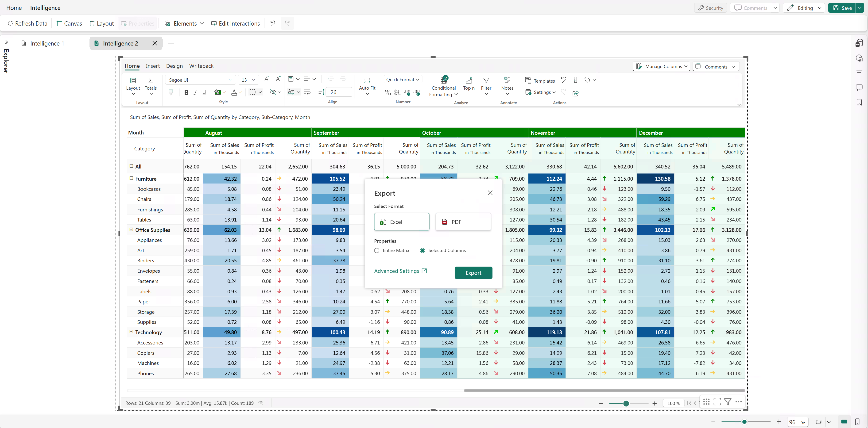Collapse the Furniture category row

pyautogui.click(x=132, y=179)
